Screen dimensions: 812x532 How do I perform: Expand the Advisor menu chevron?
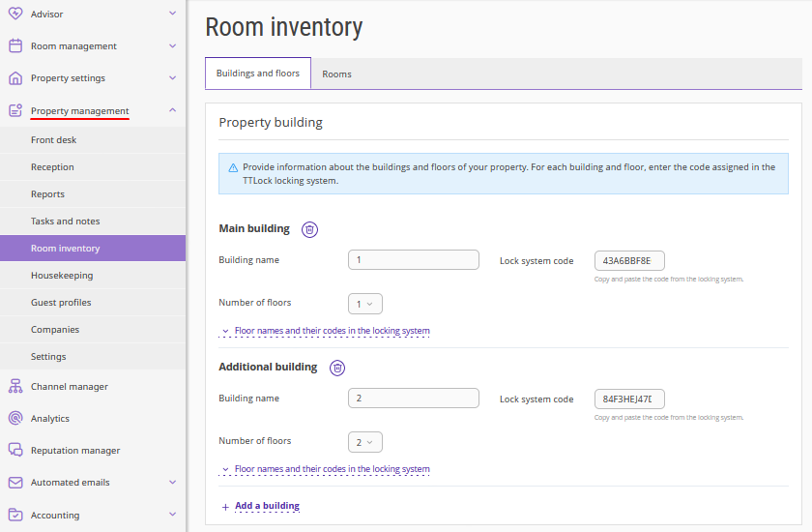point(173,14)
